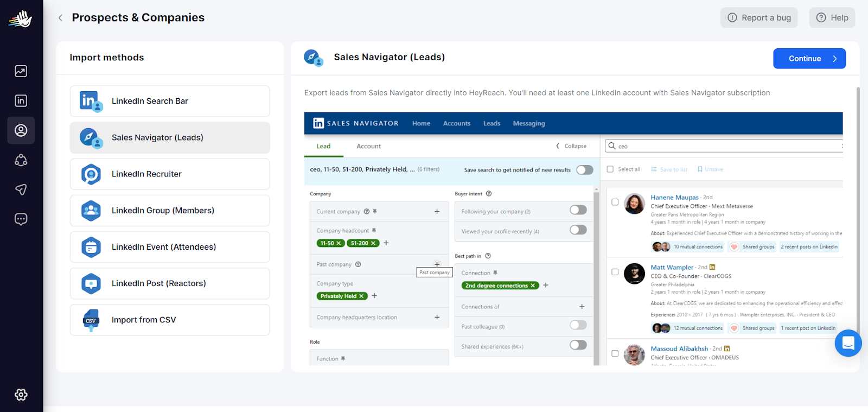
Task: Click Sales Navigator compass icon in header
Action: tap(313, 58)
